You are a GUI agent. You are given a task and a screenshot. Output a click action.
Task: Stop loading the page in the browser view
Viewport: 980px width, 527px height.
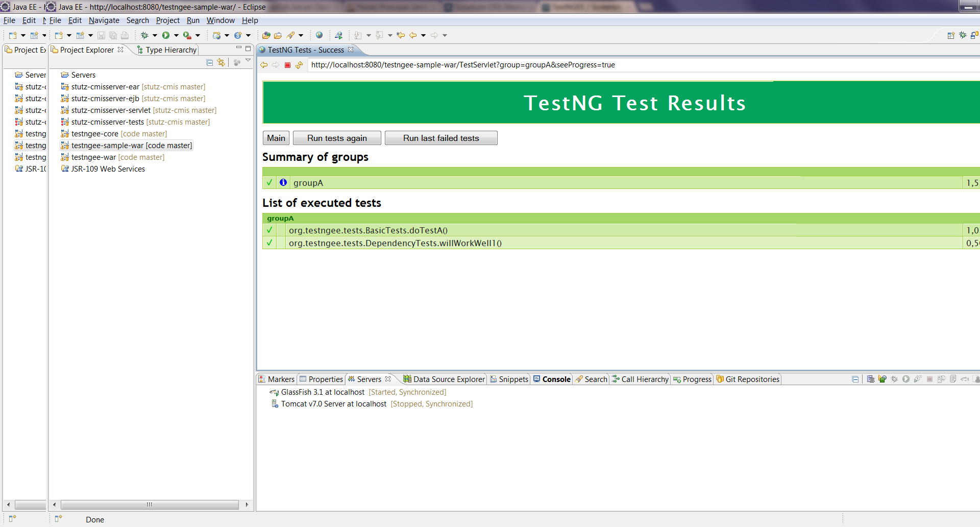(x=287, y=65)
